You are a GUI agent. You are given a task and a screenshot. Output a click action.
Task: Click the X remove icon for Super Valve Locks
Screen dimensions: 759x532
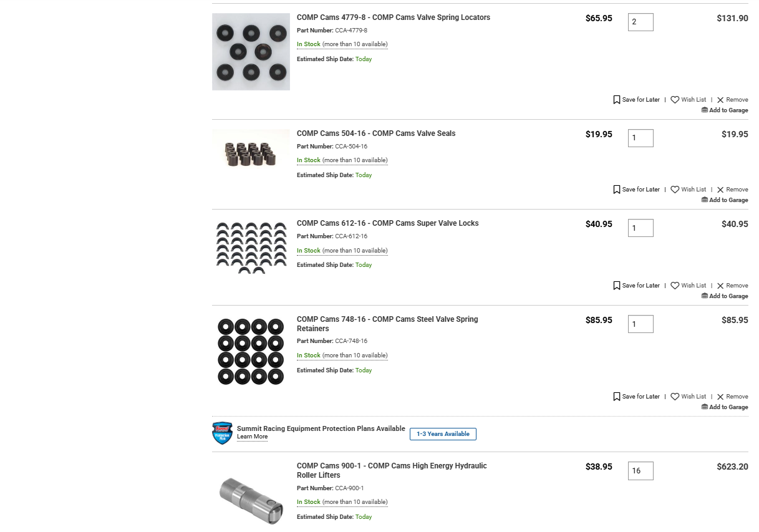(x=720, y=286)
